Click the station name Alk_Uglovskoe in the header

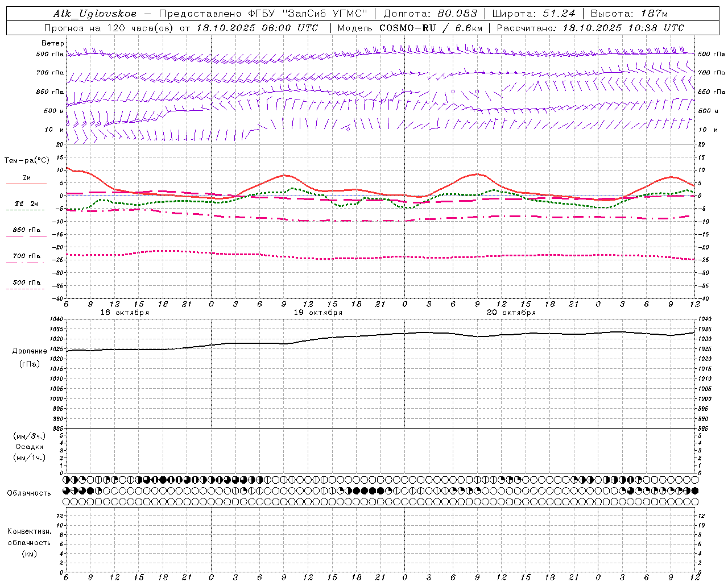point(95,14)
